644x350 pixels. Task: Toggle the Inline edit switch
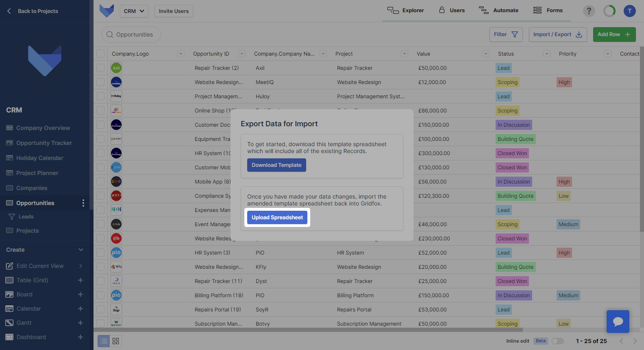(x=557, y=341)
